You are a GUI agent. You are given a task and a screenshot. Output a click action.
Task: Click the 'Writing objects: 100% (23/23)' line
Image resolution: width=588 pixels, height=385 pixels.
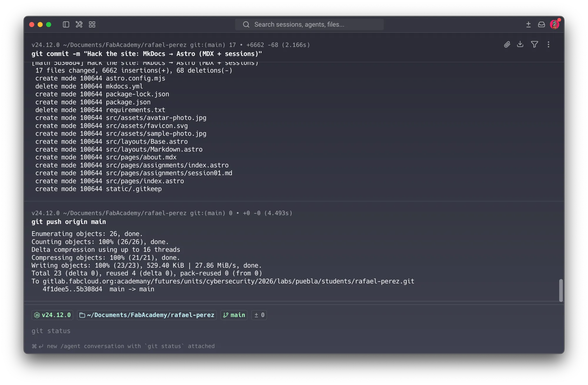click(x=147, y=265)
